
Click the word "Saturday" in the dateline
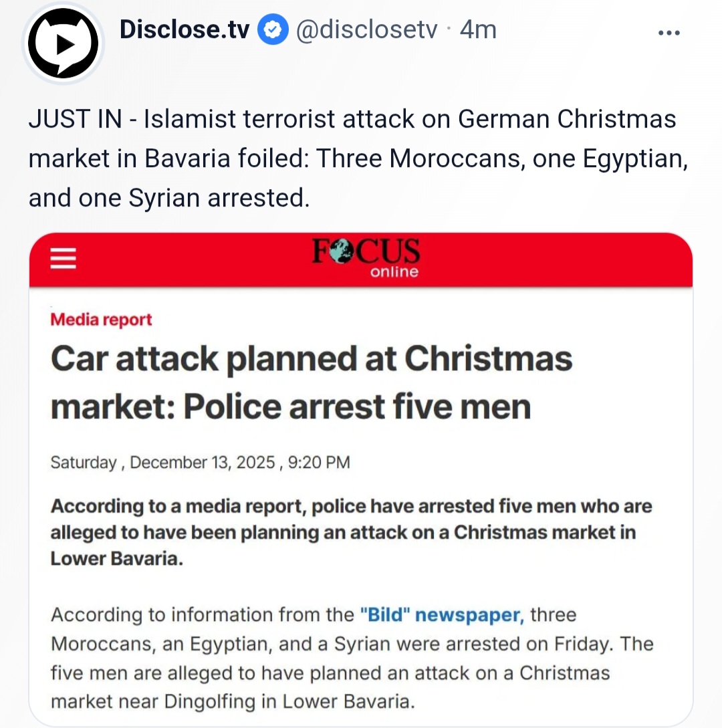pyautogui.click(x=84, y=463)
